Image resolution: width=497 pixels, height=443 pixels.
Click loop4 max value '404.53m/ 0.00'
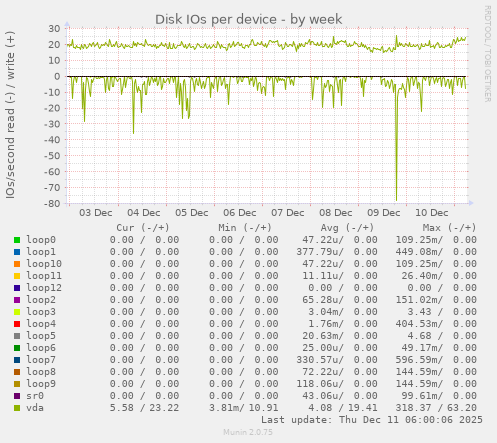[x=436, y=324]
